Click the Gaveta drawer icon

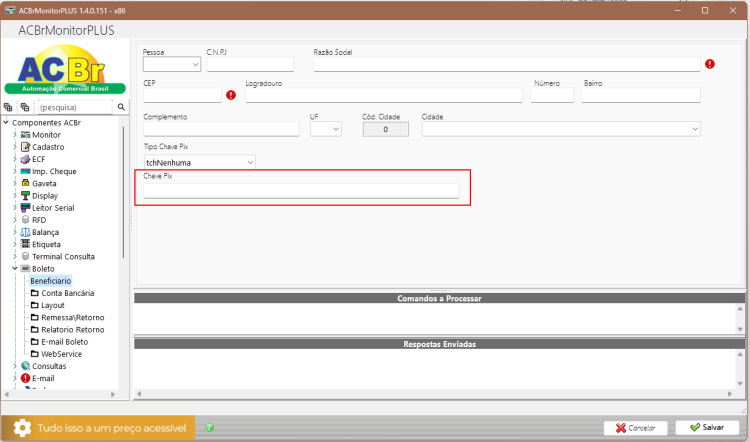pos(25,183)
